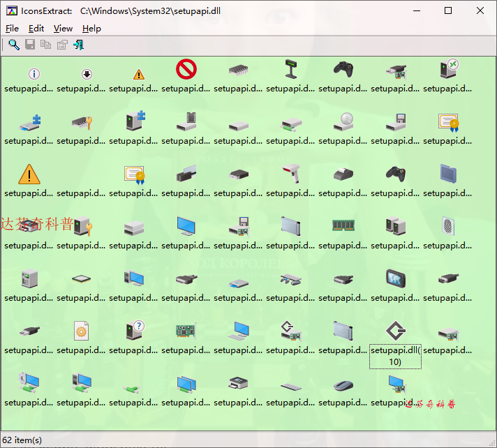Select the computer mouse icon
This screenshot has height=448, width=497.
click(x=343, y=386)
